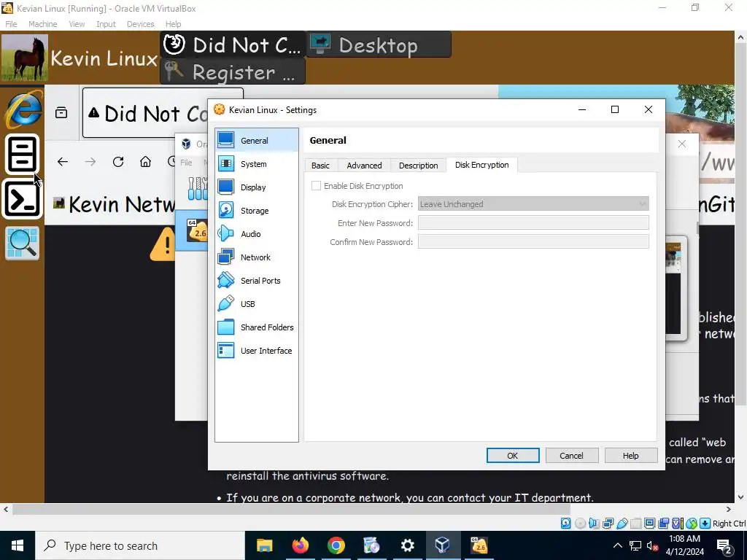Click the shared folders indicator in status bar

[x=635, y=524]
